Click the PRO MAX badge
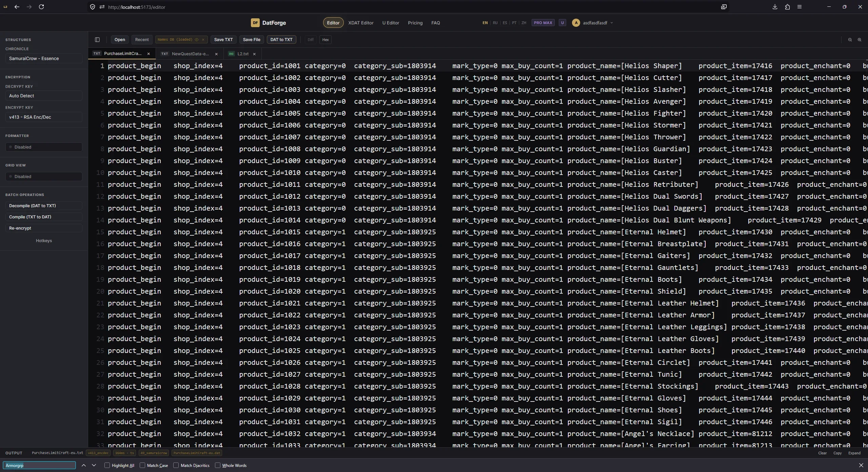The width and height of the screenshot is (868, 472). [543, 23]
